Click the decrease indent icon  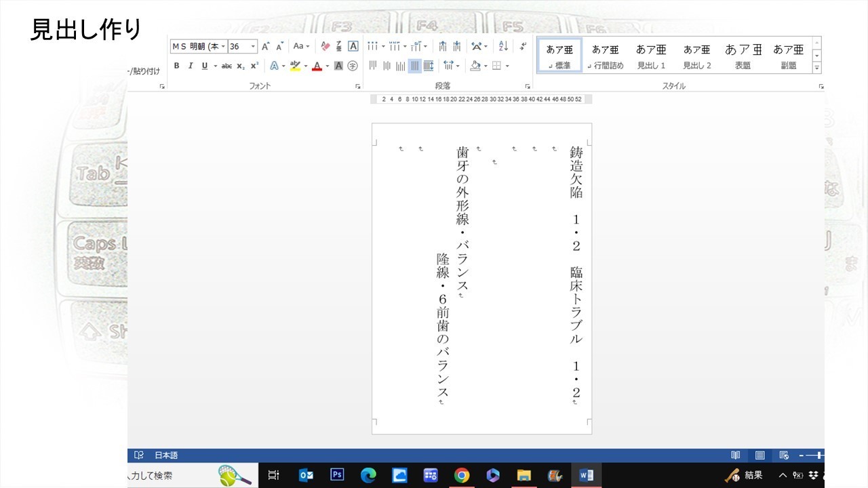coord(443,46)
